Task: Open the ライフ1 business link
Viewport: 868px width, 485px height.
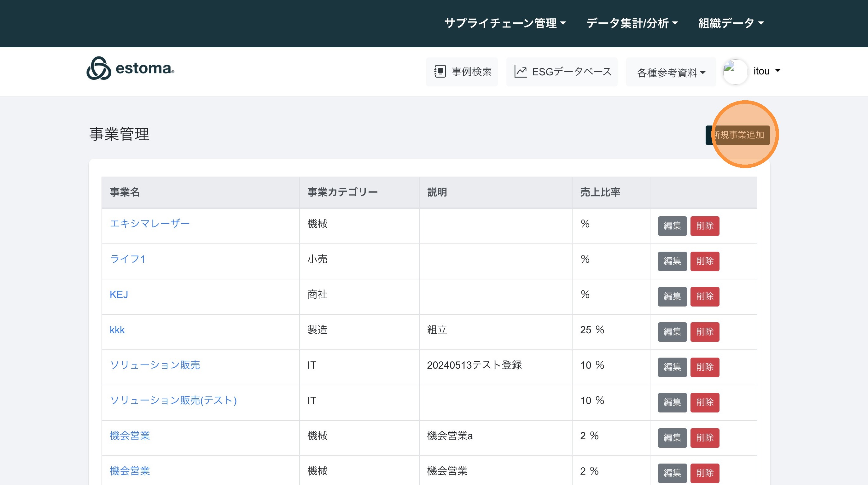Action: click(127, 259)
